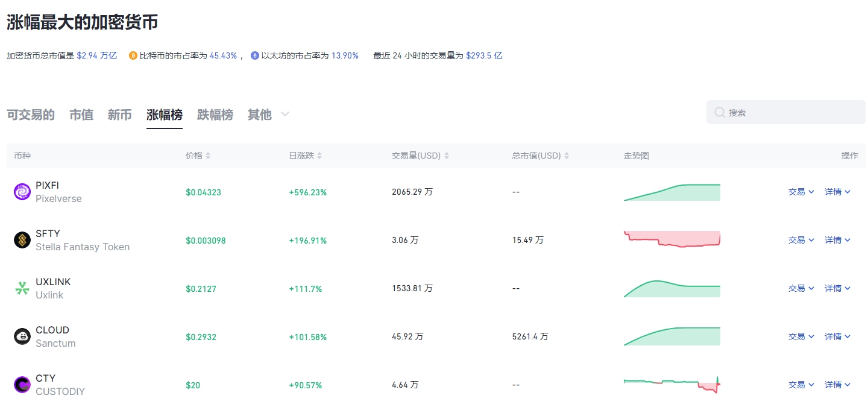Open the 交易 dropdown for PIXFI
Image resolution: width=868 pixels, height=410 pixels.
tap(801, 192)
